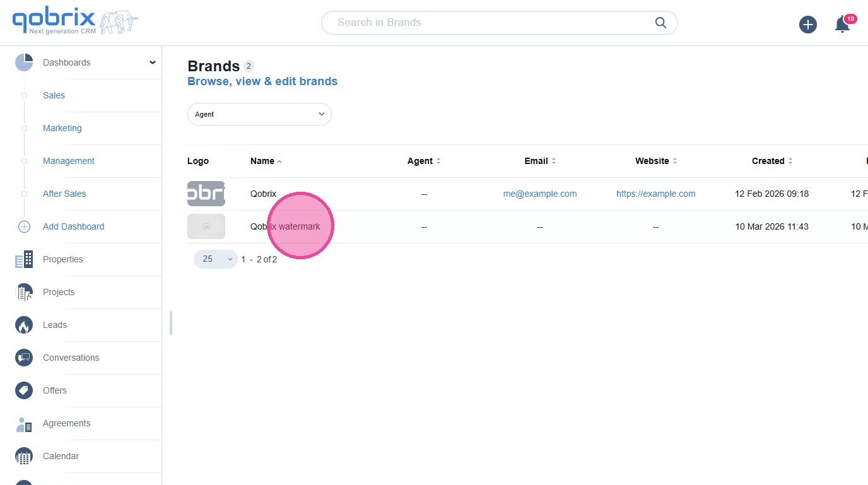Screen dimensions: 868x485
Task: Click the me@example.com email link
Action: click(540, 194)
